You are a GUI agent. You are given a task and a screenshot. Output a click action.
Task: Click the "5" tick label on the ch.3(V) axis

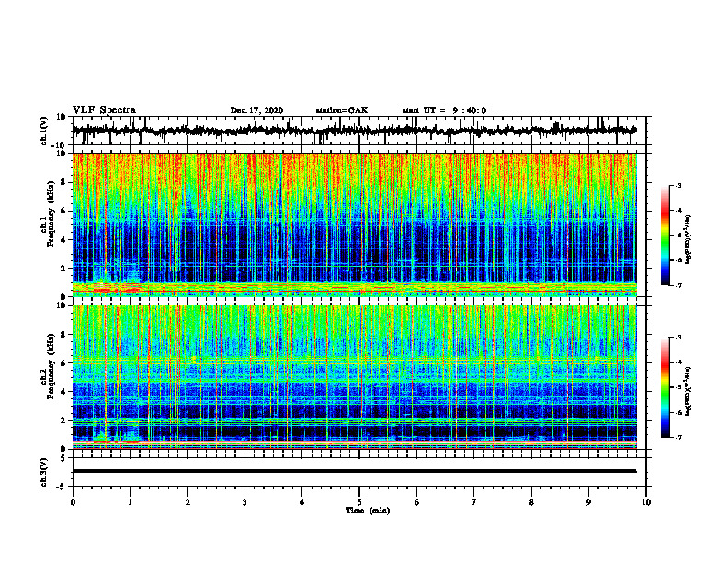(63, 457)
